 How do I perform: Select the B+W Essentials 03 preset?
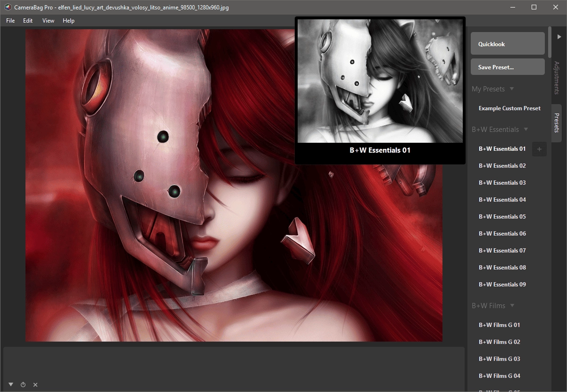click(502, 183)
